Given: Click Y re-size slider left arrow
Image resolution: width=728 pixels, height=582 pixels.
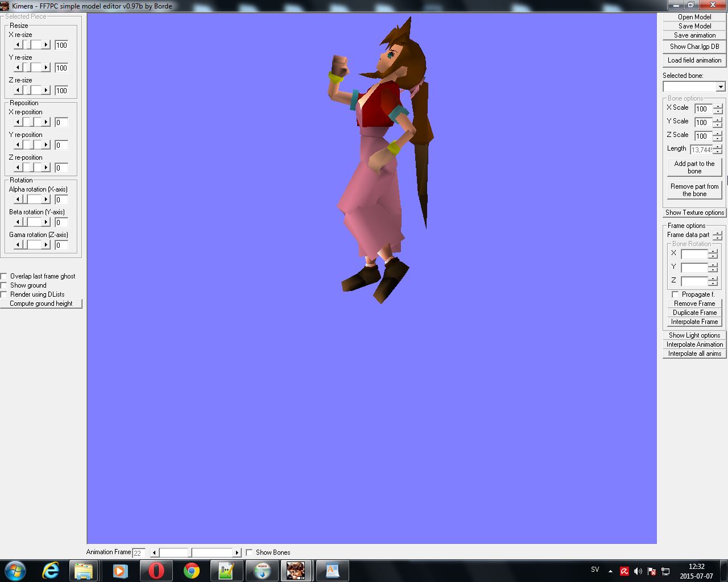Looking at the screenshot, I should pyautogui.click(x=18, y=67).
